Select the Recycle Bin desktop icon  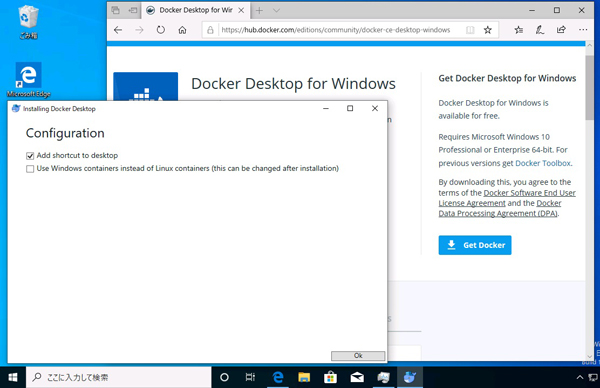(x=28, y=22)
